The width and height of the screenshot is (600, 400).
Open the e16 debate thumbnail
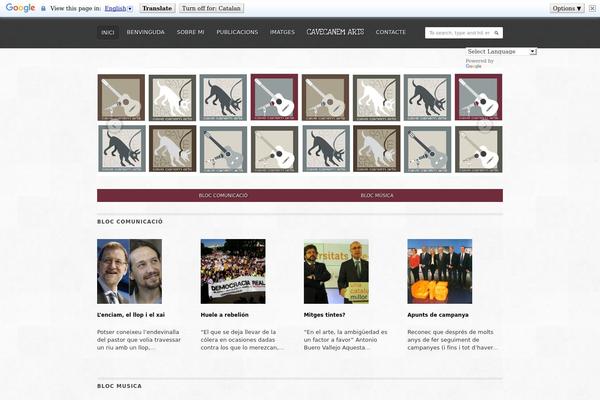[x=440, y=271]
